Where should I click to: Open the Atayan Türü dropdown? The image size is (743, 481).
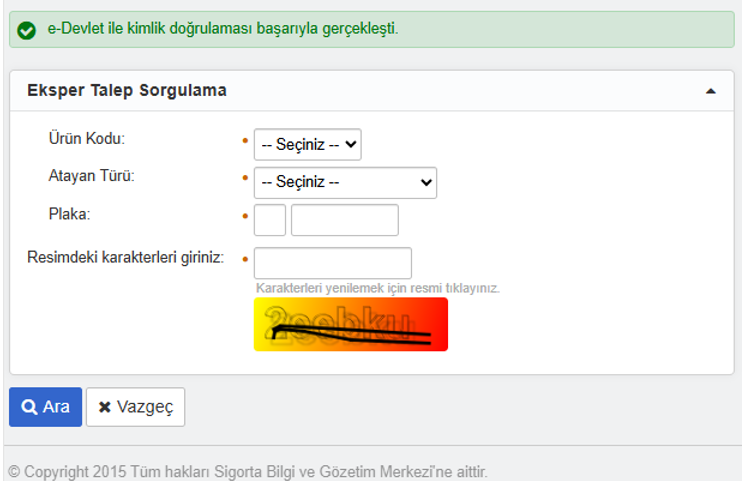click(x=345, y=183)
